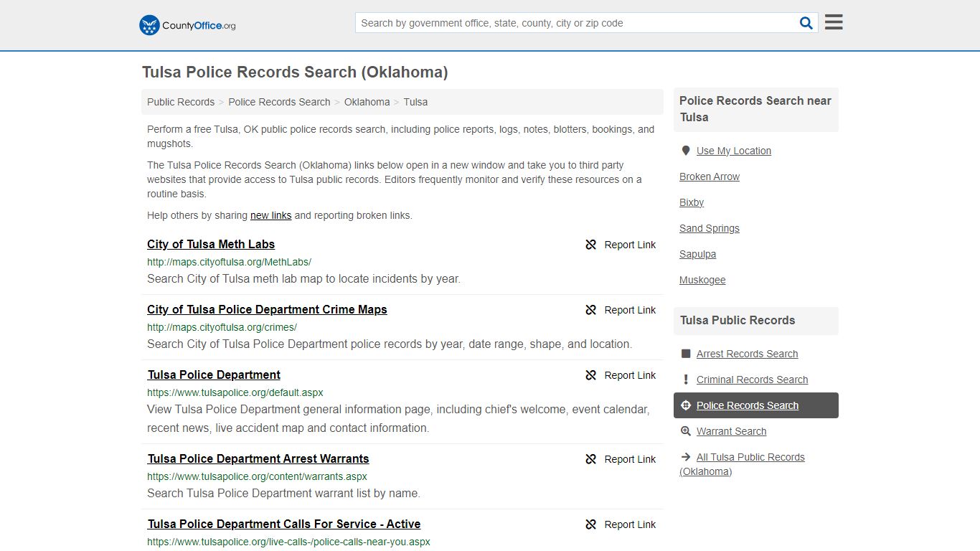Open All Tulsa Public Records (Oklahoma)

pyautogui.click(x=742, y=464)
